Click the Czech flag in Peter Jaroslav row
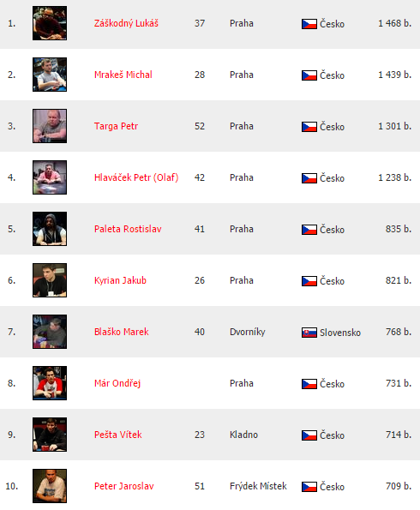420x510 pixels. click(309, 487)
